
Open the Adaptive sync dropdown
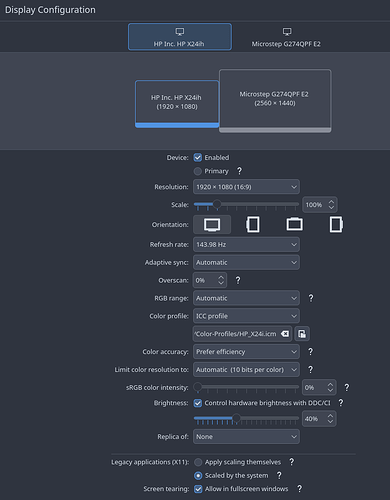pos(246,262)
